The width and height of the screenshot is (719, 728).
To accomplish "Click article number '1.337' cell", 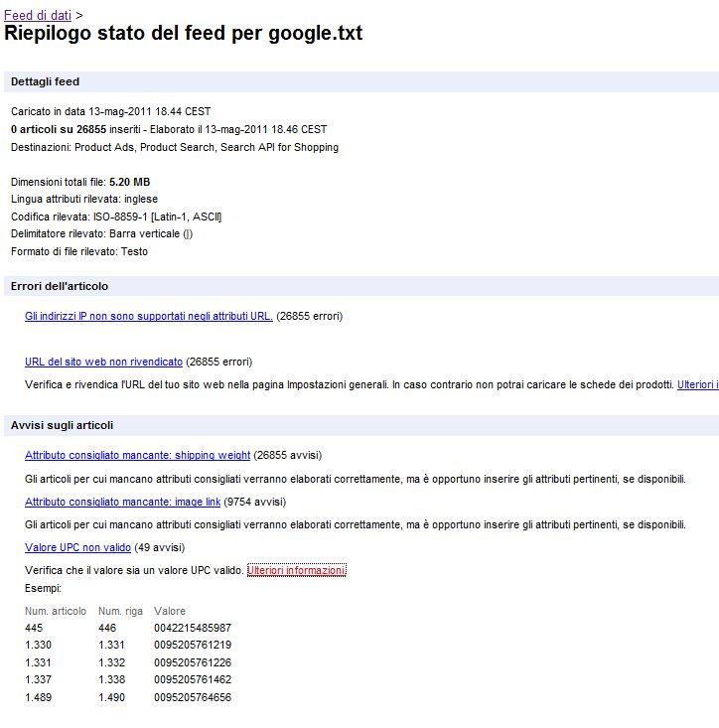I will (38, 679).
